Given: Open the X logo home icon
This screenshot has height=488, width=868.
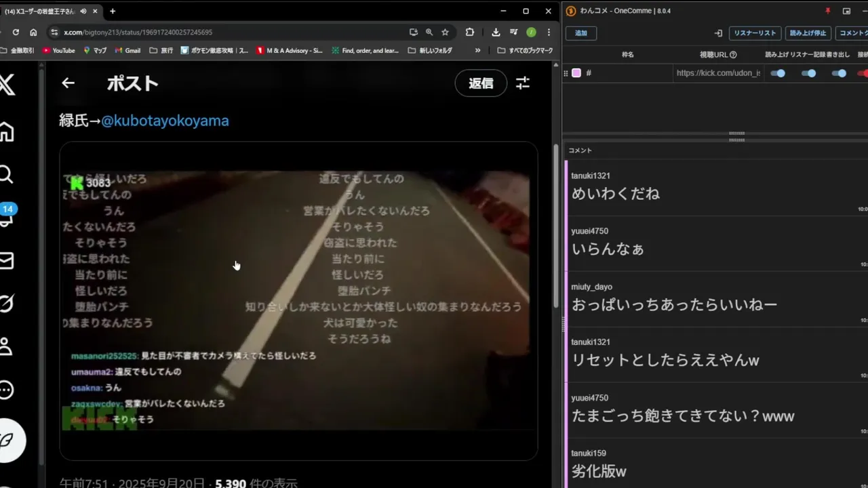Looking at the screenshot, I should tap(6, 84).
